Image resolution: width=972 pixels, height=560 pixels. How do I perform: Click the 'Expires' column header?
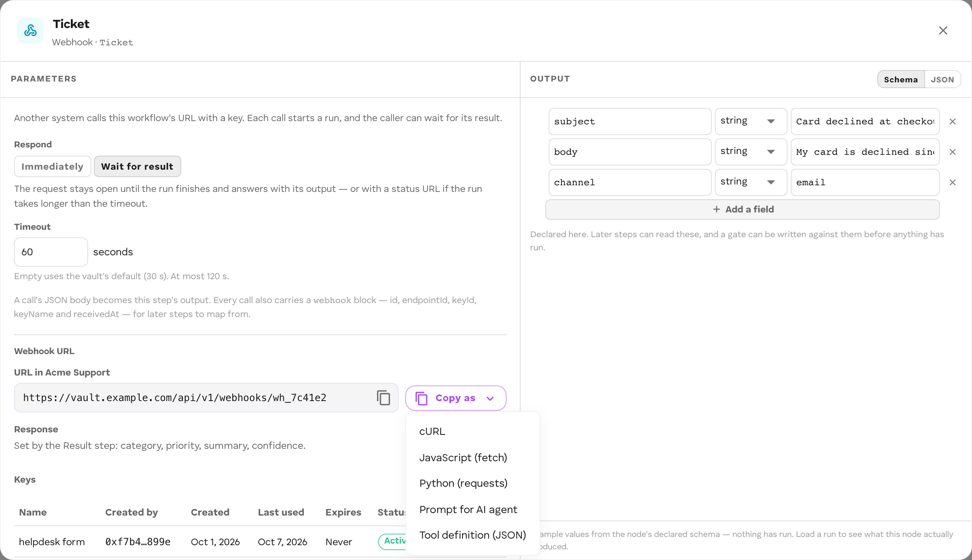[343, 512]
